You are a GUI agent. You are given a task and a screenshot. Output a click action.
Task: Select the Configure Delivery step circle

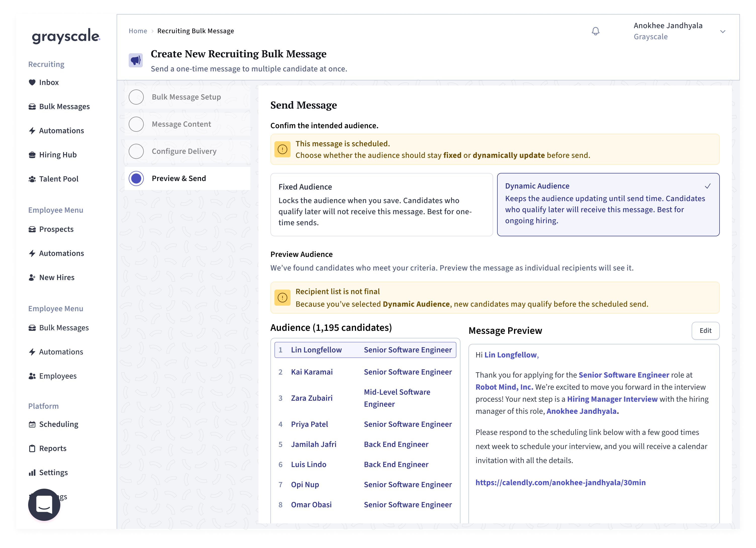[x=136, y=151]
